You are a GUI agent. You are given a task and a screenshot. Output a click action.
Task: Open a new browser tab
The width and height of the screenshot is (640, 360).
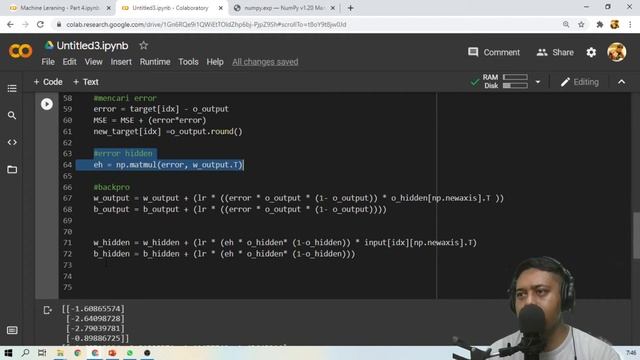pyautogui.click(x=351, y=8)
